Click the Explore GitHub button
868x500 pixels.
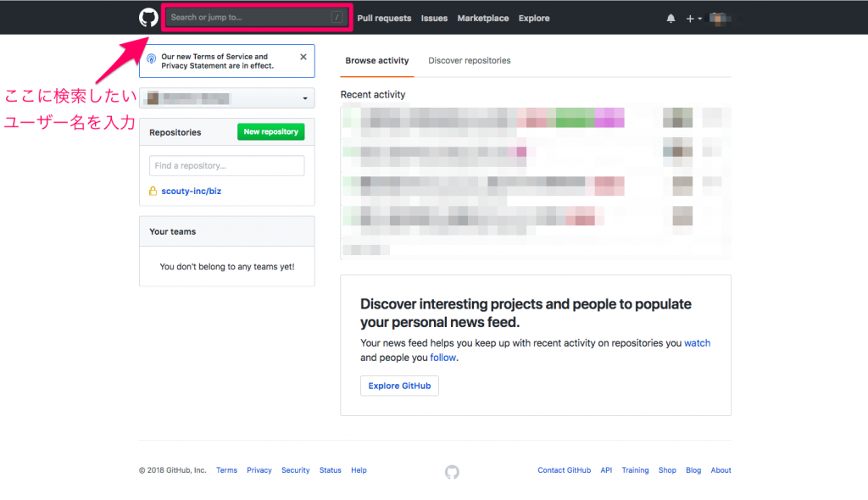(399, 386)
